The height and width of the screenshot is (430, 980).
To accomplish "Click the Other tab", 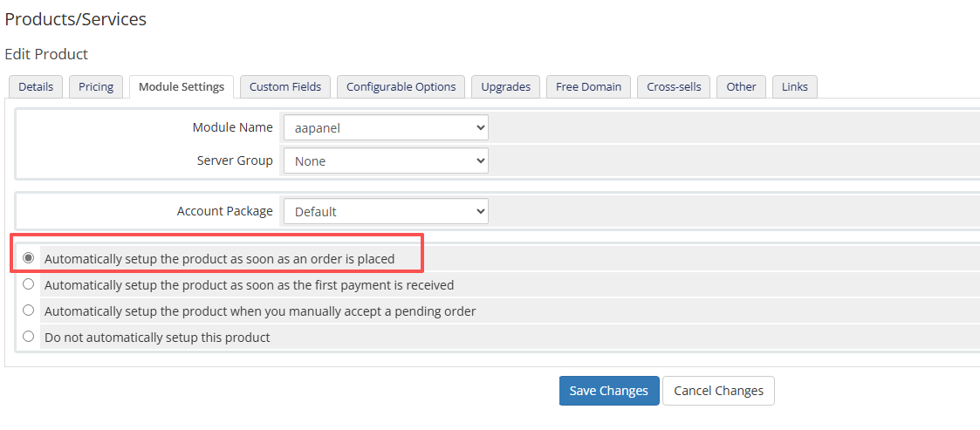I will point(741,86).
